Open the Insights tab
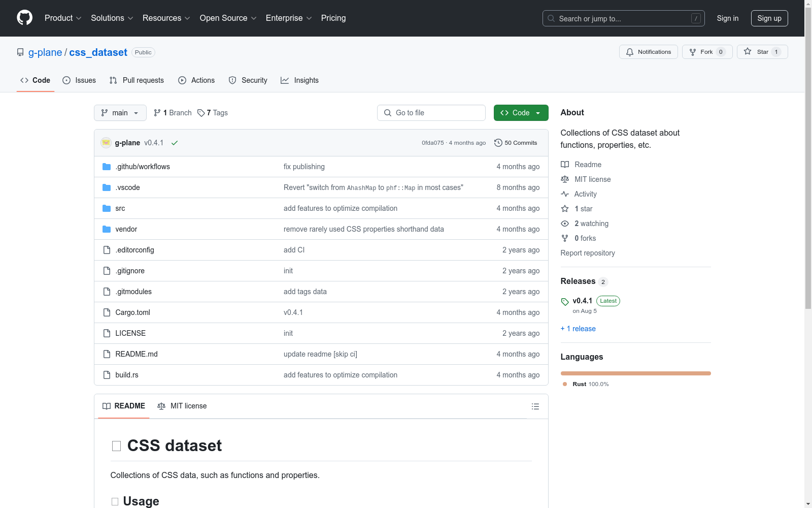The image size is (812, 508). [300, 80]
